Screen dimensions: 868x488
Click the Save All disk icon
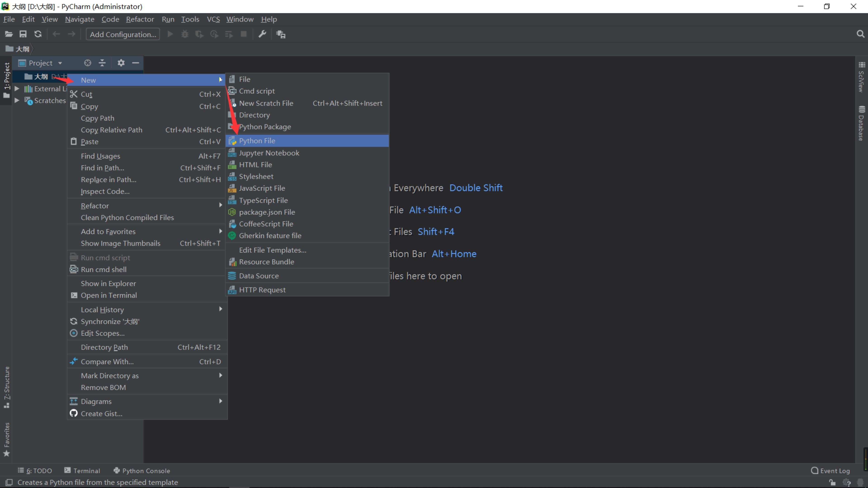(23, 34)
